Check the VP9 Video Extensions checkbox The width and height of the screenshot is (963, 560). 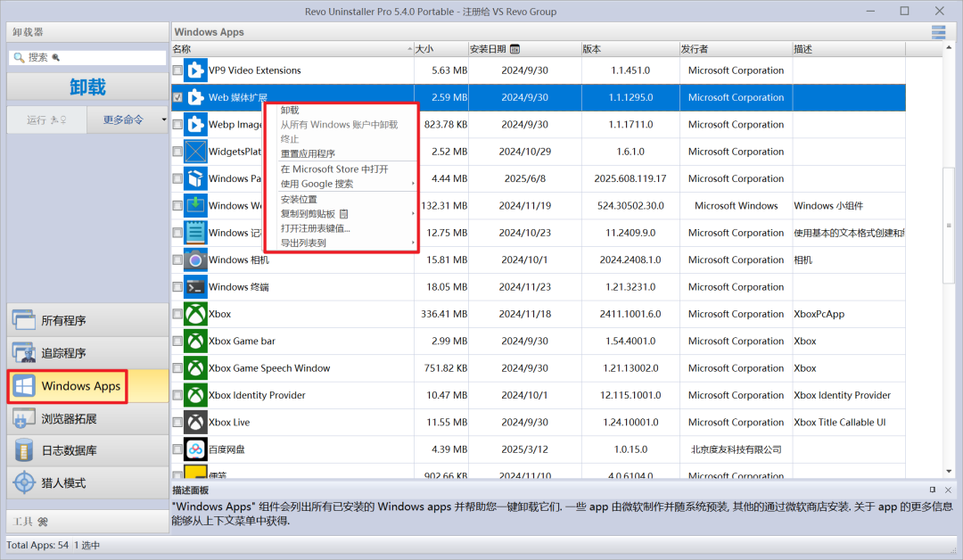177,70
